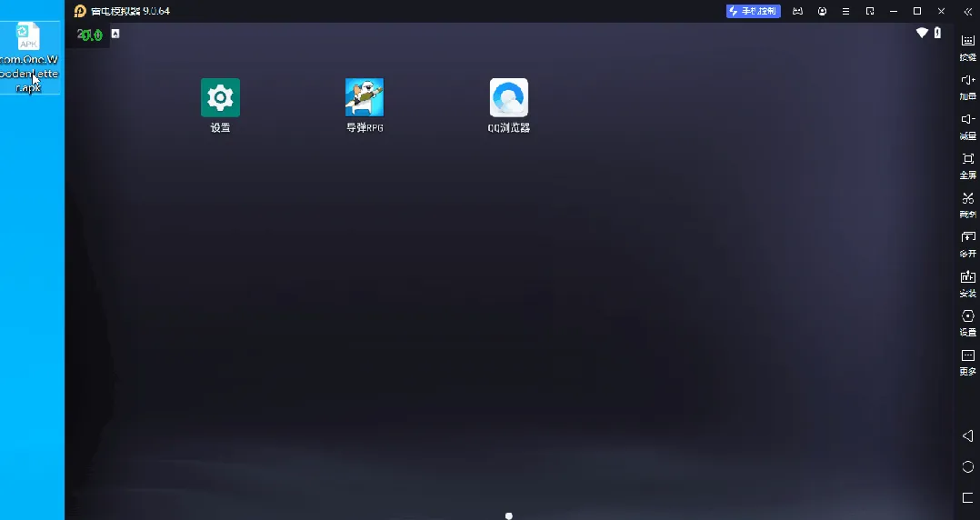Click the window pin/mini-mode icon in title bar
This screenshot has height=520, width=980.
(x=869, y=11)
